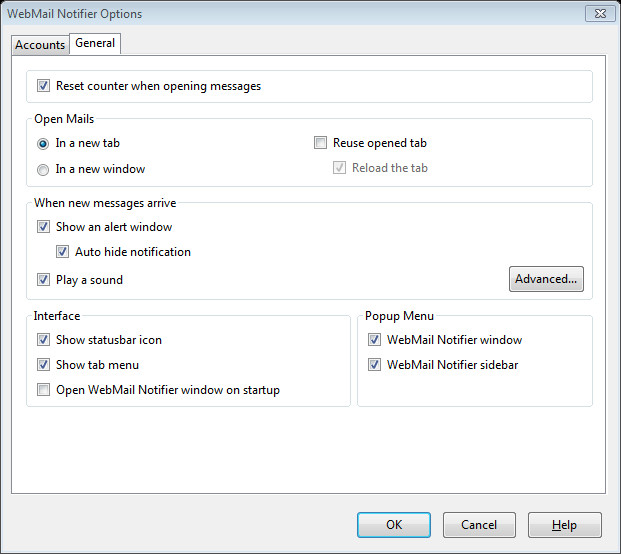The image size is (621, 554).
Task: Close the WebMail Notifier Options dialog
Action: [x=600, y=13]
